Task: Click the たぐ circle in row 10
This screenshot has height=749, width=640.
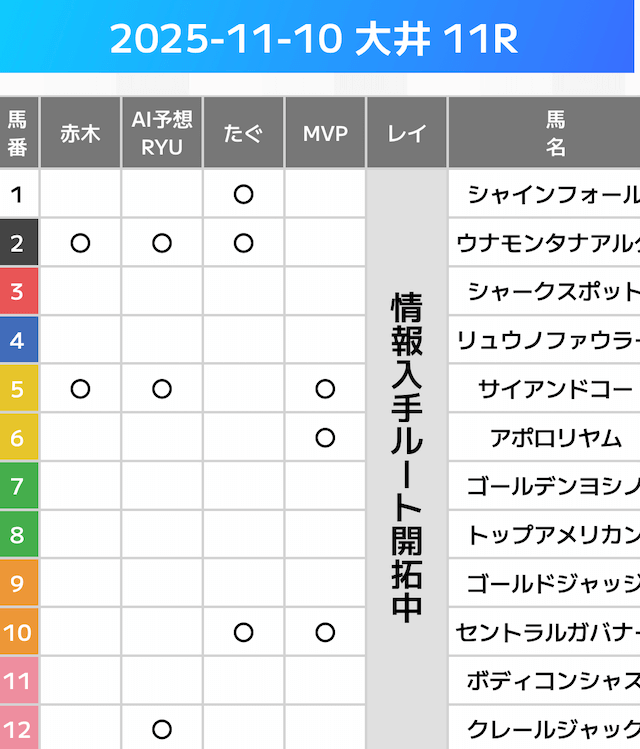Action: [243, 632]
